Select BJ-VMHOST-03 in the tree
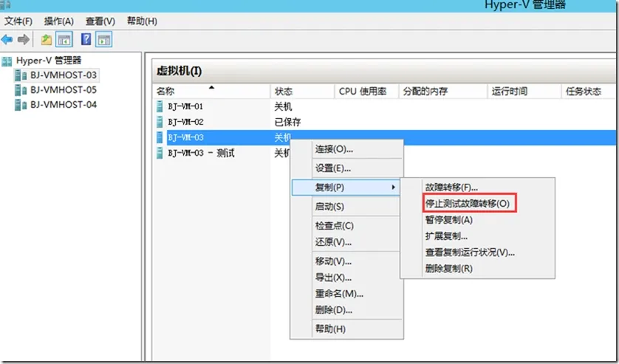Image resolution: width=619 pixels, height=364 pixels. pos(64,75)
